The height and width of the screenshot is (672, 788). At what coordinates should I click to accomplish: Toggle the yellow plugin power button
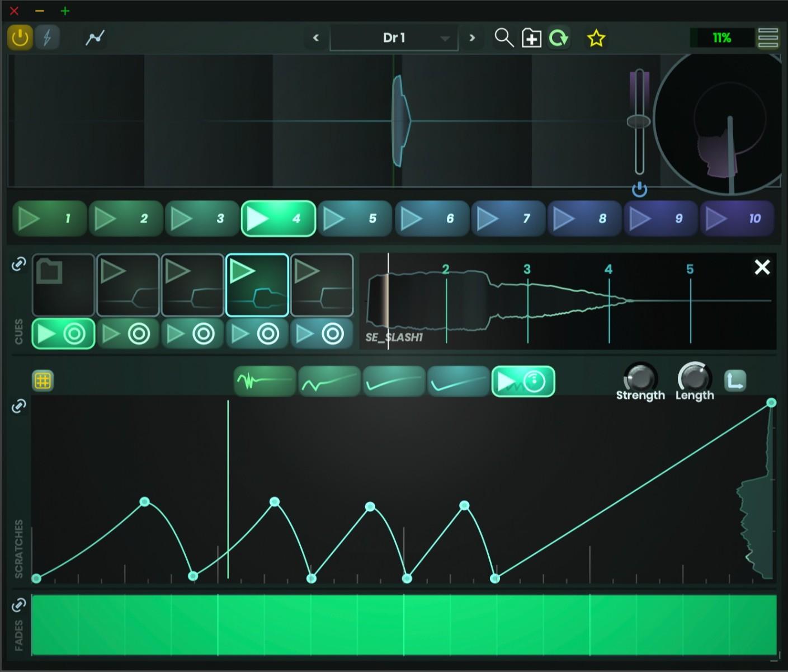tap(20, 37)
